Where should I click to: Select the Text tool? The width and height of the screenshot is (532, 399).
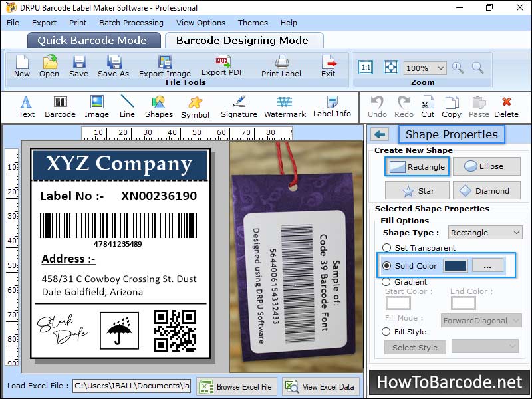coord(26,106)
